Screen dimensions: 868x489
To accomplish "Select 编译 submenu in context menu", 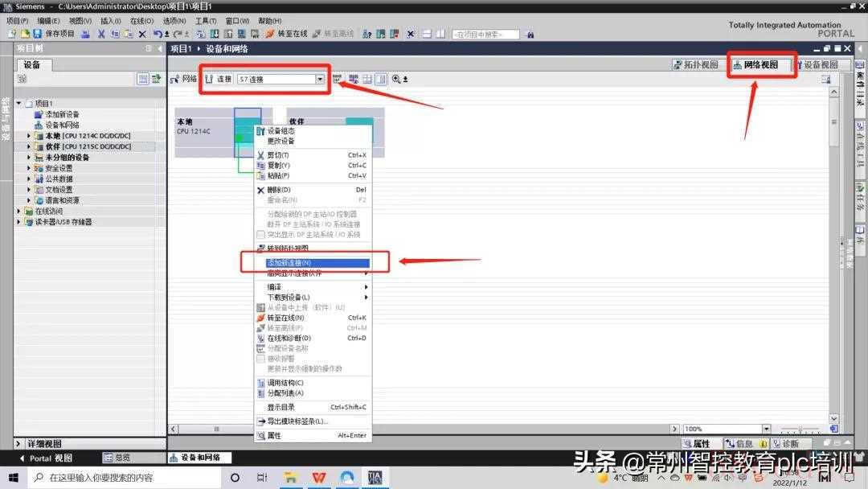I will (313, 287).
